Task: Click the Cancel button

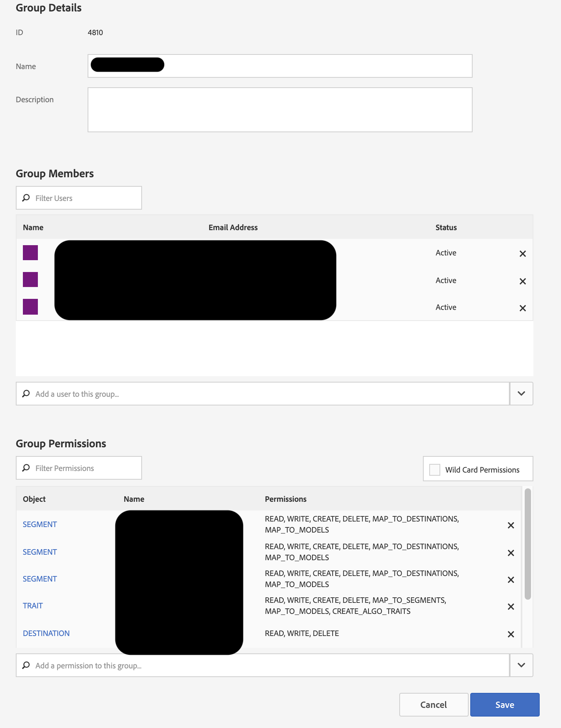Action: click(434, 705)
